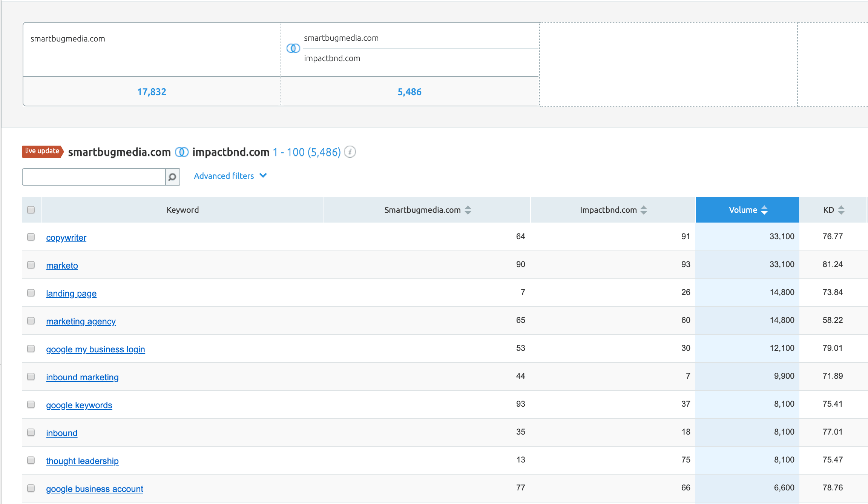The image size is (868, 504).
Task: Select the google business account checkbox
Action: (x=31, y=488)
